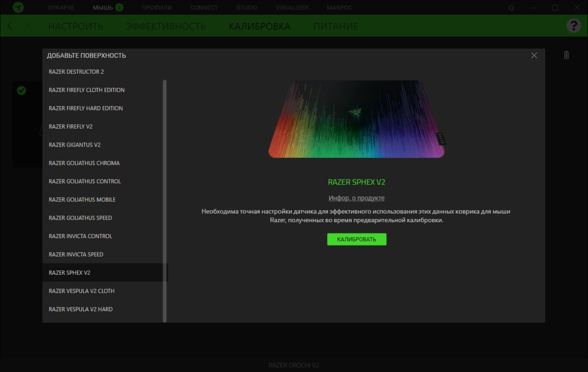Open the ПРОФИЛИ tab
This screenshot has width=588, height=372.
(x=157, y=7)
